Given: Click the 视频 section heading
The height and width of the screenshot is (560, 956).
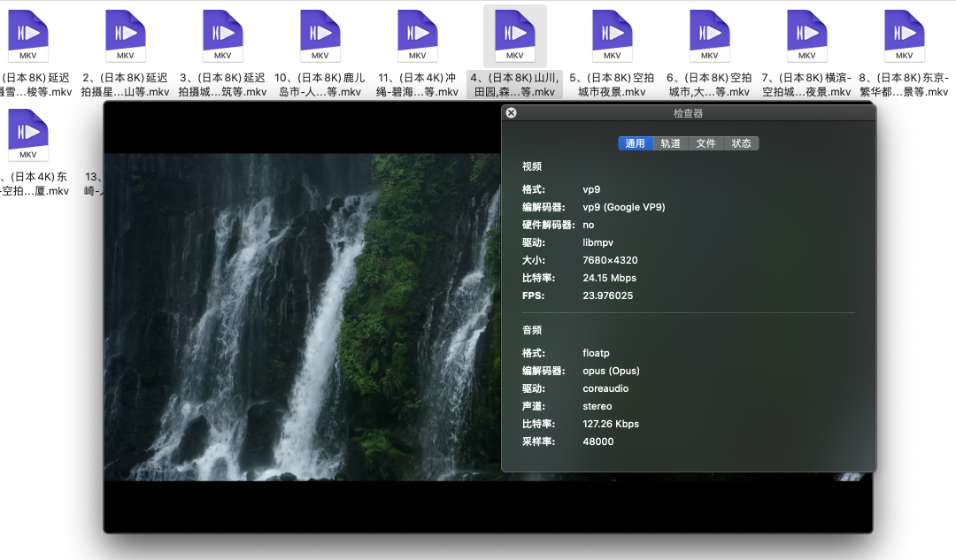Looking at the screenshot, I should click(532, 166).
